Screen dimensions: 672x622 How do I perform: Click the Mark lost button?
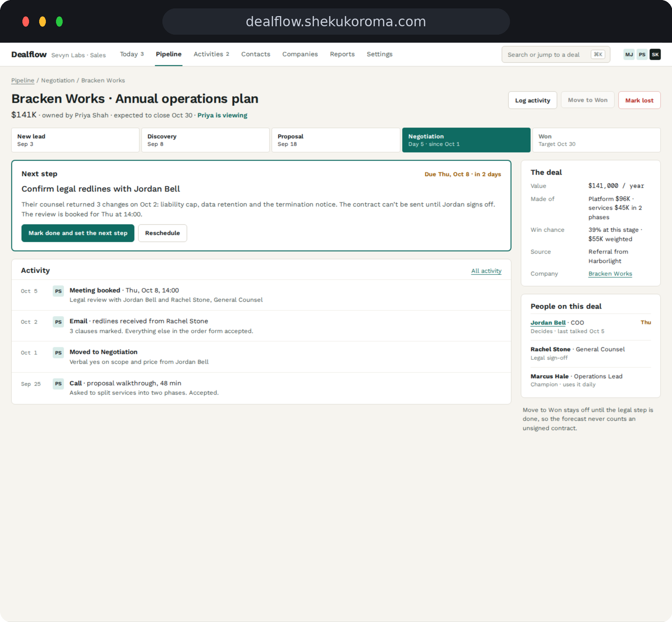(639, 100)
